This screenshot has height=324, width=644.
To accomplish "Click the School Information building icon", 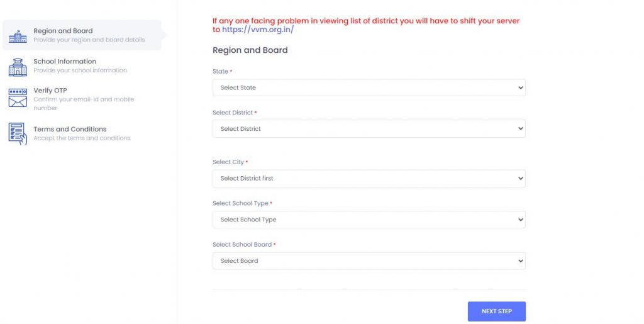I will [x=18, y=67].
